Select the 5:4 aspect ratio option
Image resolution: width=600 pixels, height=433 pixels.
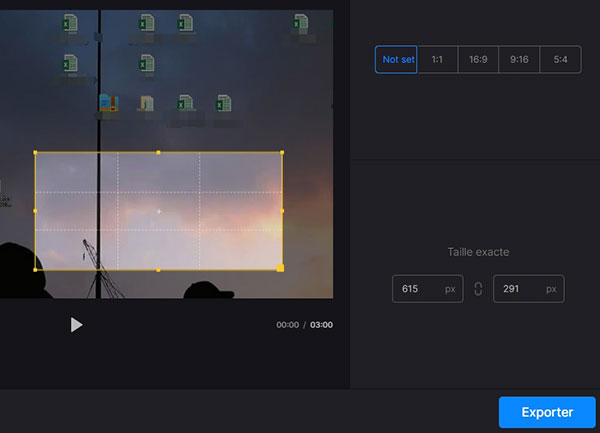point(560,60)
